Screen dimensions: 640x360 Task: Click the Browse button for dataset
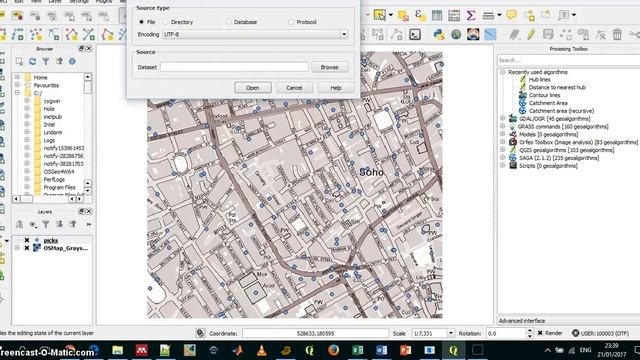click(x=329, y=67)
